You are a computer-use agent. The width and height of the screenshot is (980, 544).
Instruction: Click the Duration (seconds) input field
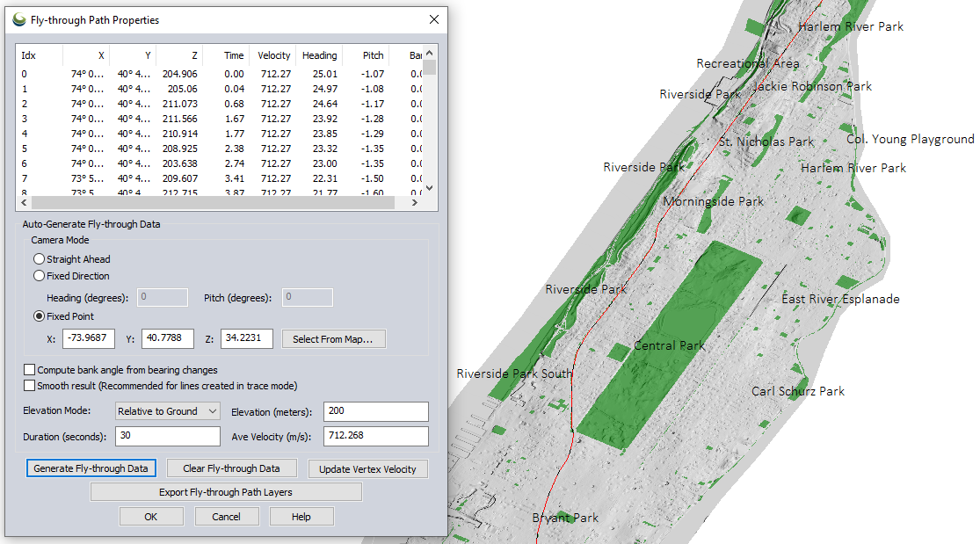pos(168,436)
